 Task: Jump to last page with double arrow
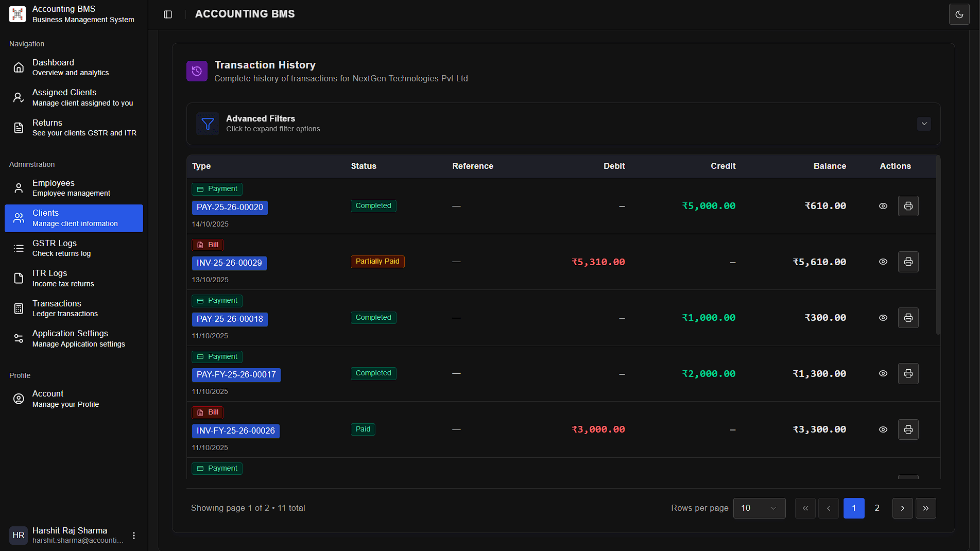pos(925,508)
